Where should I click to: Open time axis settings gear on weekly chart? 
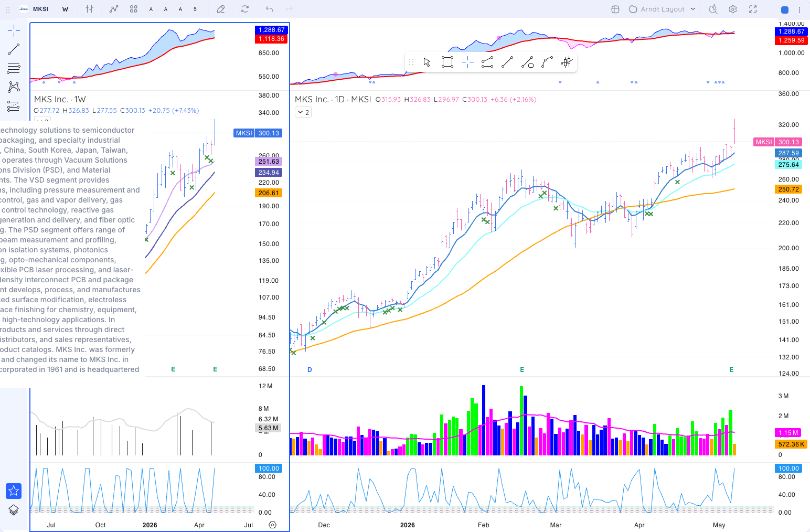272,525
